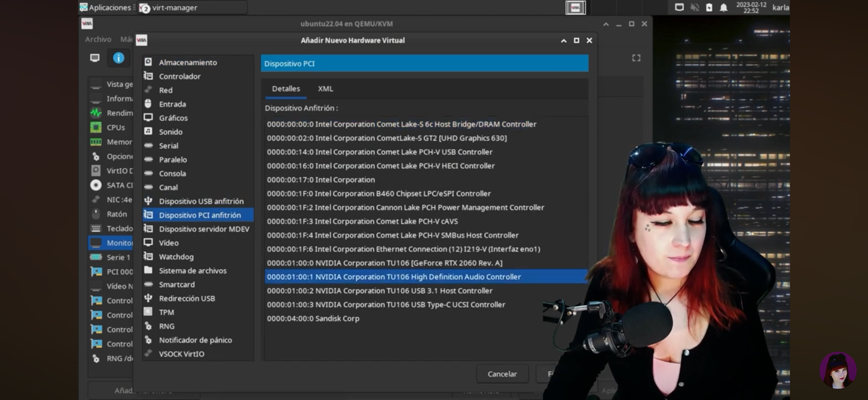Screen dimensions: 868x400
Task: Click the music note icon beside Sonido
Action: (148, 131)
